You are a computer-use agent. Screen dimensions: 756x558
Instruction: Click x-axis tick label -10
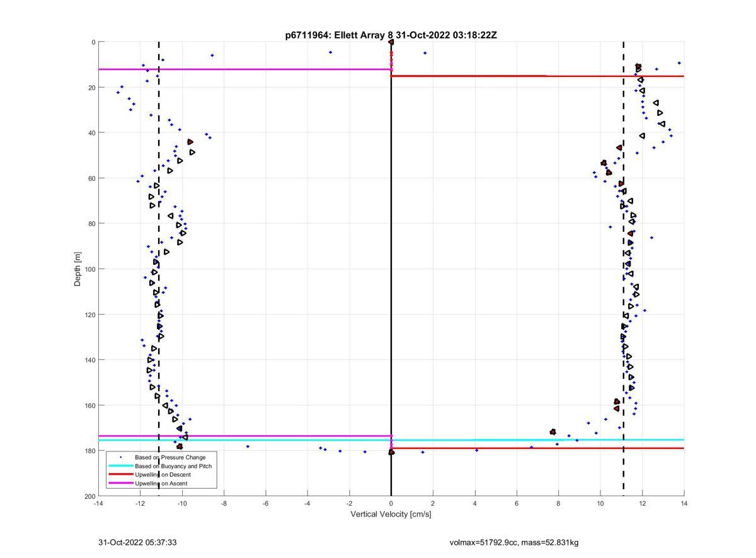[x=182, y=503]
